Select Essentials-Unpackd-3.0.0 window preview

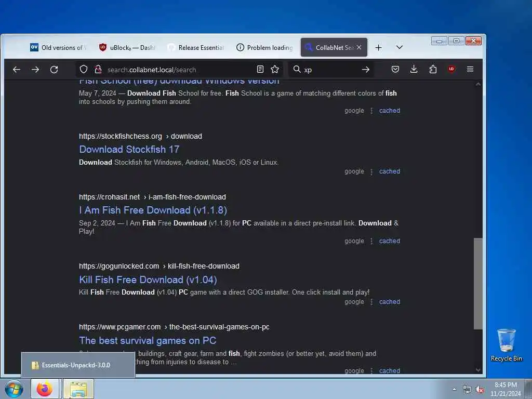pyautogui.click(x=78, y=365)
